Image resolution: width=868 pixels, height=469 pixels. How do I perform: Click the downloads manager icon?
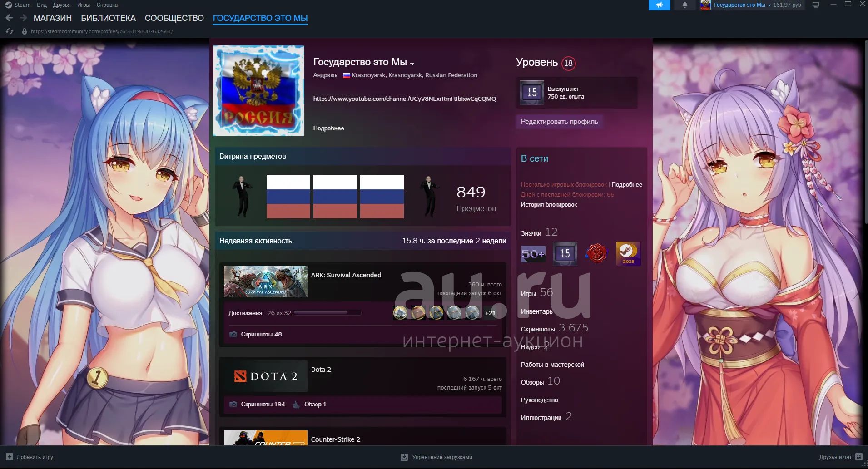[x=404, y=457]
